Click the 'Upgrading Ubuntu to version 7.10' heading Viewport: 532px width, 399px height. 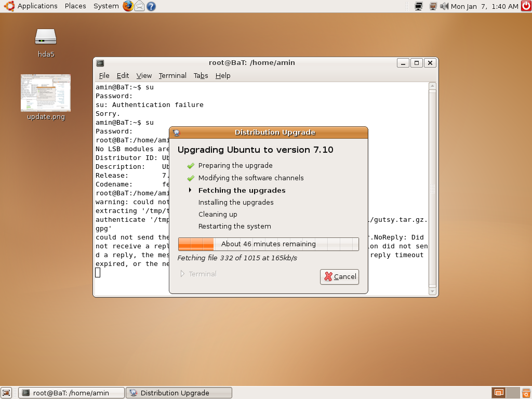[x=256, y=150]
